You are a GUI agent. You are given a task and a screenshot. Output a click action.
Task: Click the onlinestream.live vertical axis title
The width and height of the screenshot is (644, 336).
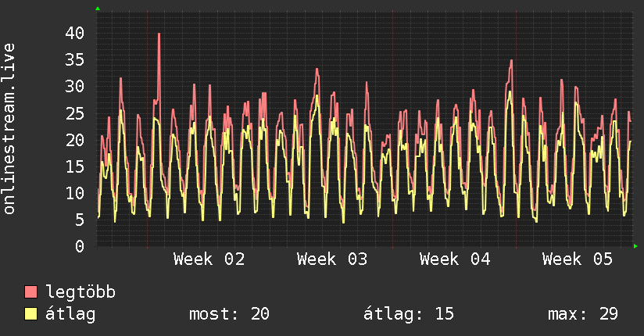(9, 129)
